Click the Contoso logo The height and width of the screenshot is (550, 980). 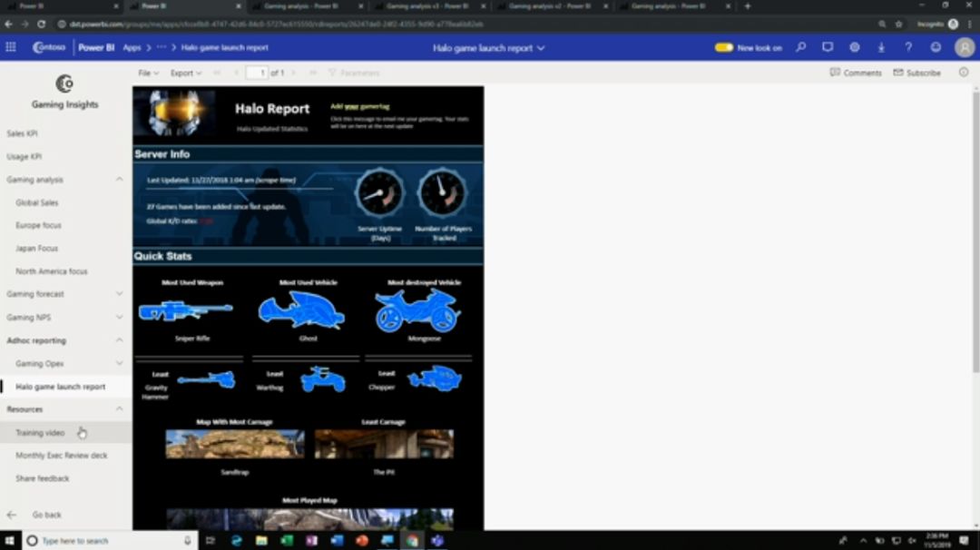(49, 47)
